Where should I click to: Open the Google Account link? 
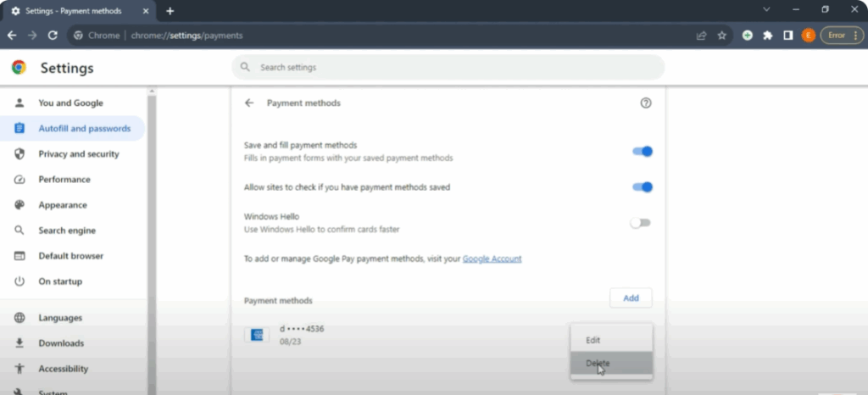pyautogui.click(x=492, y=259)
